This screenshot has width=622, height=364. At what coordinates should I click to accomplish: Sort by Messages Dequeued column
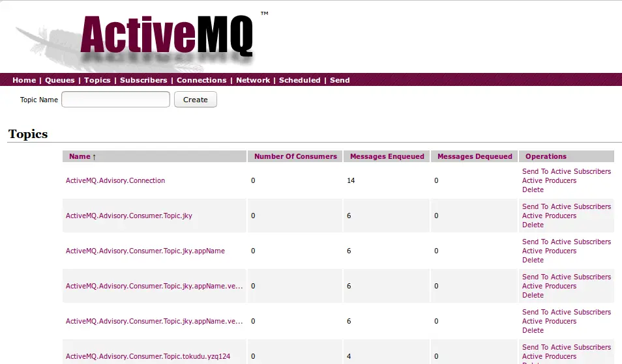[475, 156]
